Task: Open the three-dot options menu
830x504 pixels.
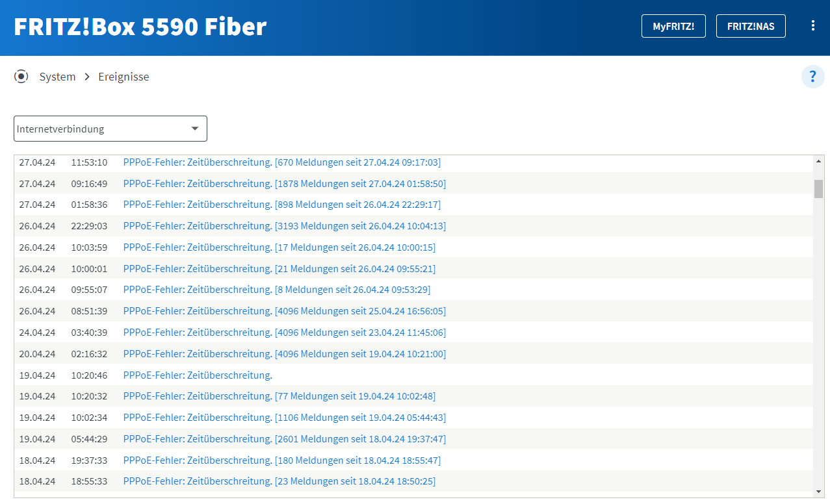Action: pos(812,25)
